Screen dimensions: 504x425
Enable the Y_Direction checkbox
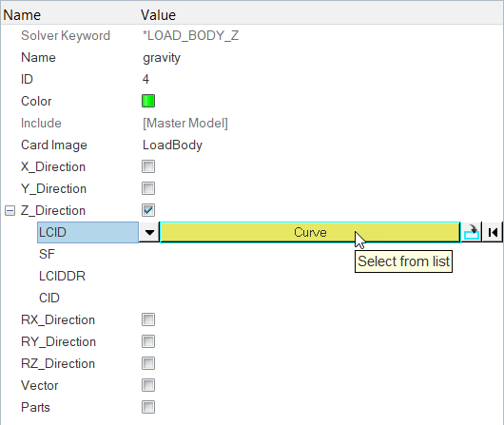coord(148,188)
